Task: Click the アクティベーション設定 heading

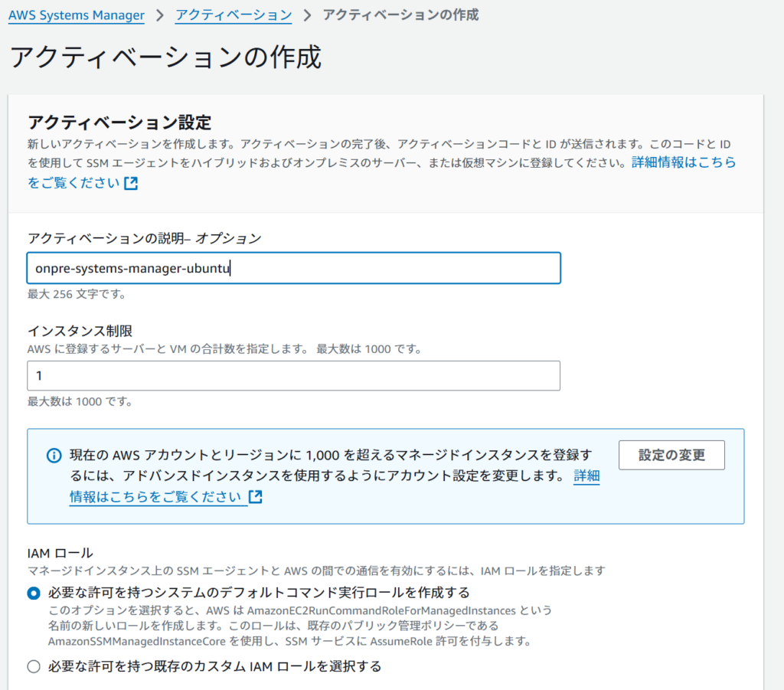Action: pos(119,123)
